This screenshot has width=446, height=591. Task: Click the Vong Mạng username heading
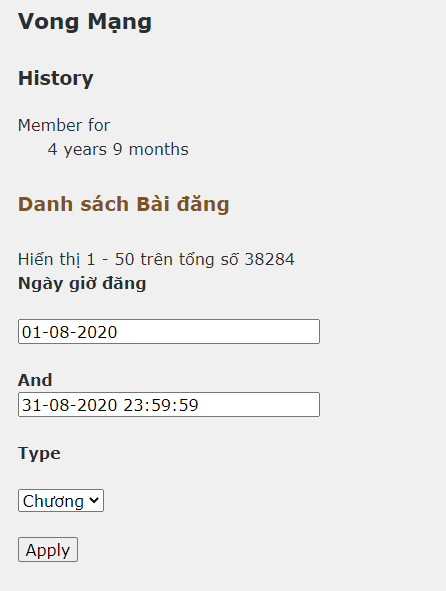tap(85, 22)
